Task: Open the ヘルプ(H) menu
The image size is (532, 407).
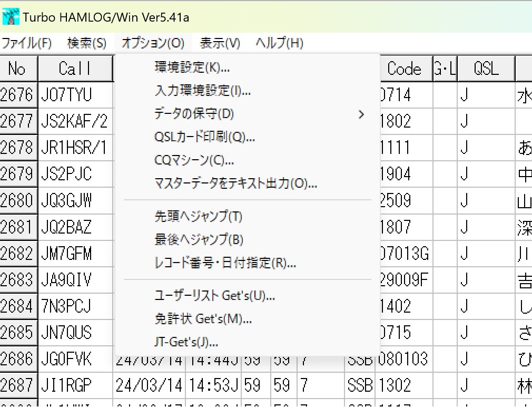Action: click(x=279, y=43)
